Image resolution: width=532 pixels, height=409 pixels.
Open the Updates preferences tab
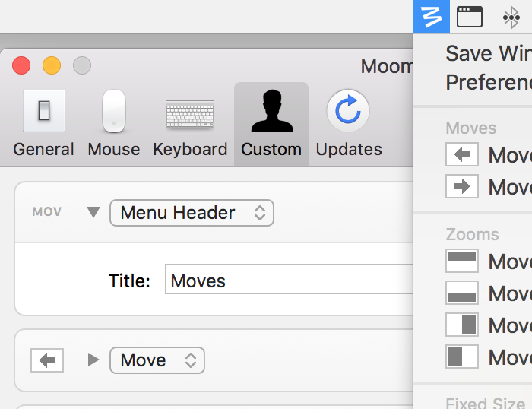pos(348,124)
